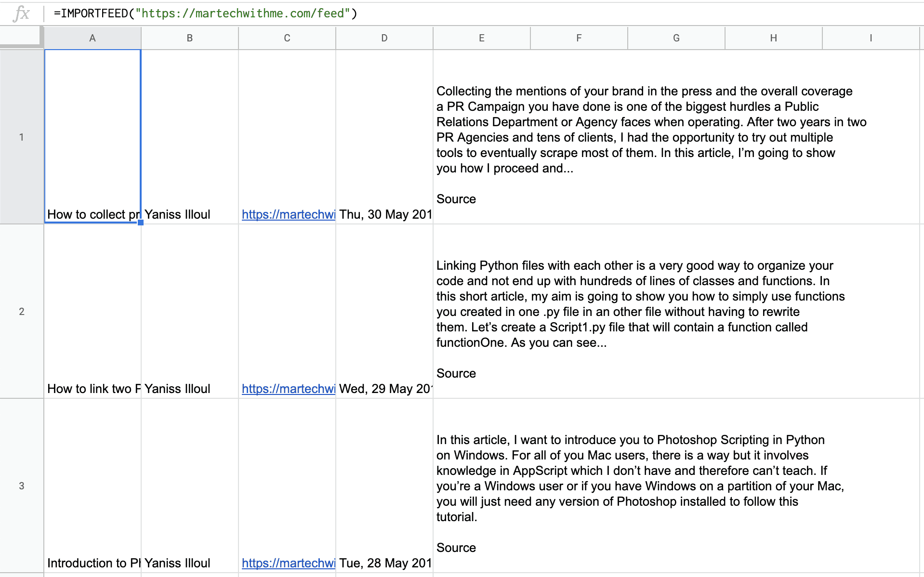Select row 1 header
Viewport: 924px width, 577px height.
tap(22, 137)
